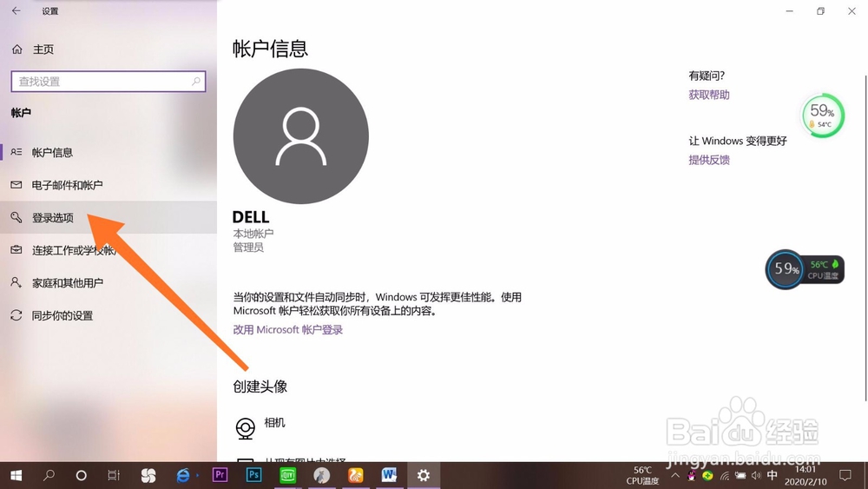The image size is (868, 489).
Task: Open 家庭和其他用户 in the sidebar
Action: [108, 283]
